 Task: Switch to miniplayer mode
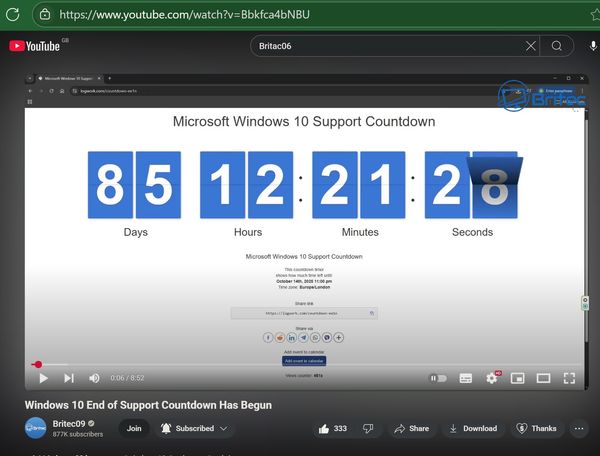517,378
